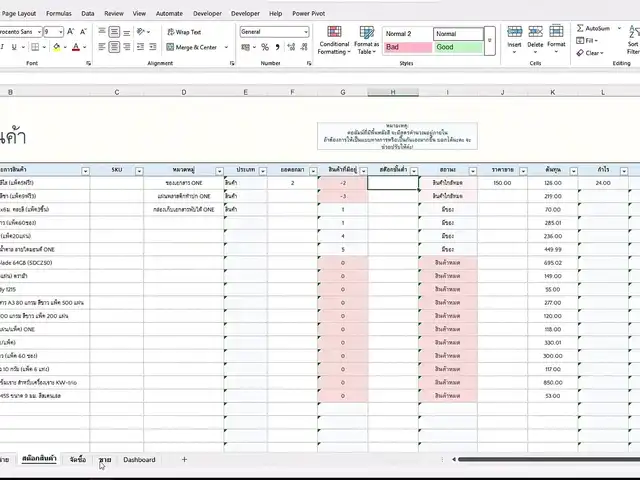The image size is (640, 480).
Task: Open the General number format dropdown
Action: coord(306,32)
